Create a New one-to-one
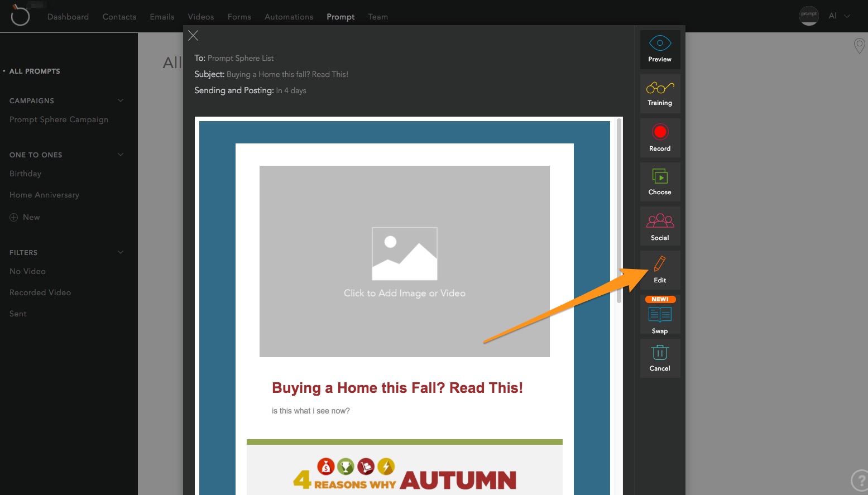Screen dimensions: 868x495 tap(31, 218)
